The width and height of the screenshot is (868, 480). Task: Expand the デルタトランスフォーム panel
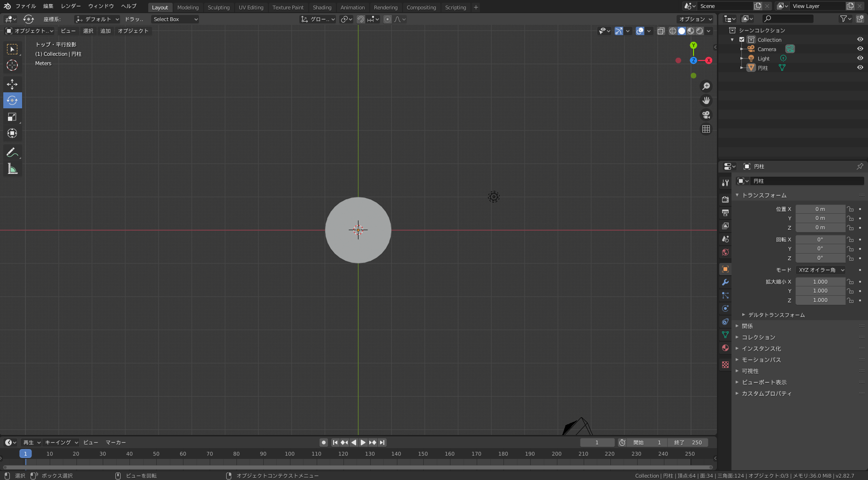776,315
